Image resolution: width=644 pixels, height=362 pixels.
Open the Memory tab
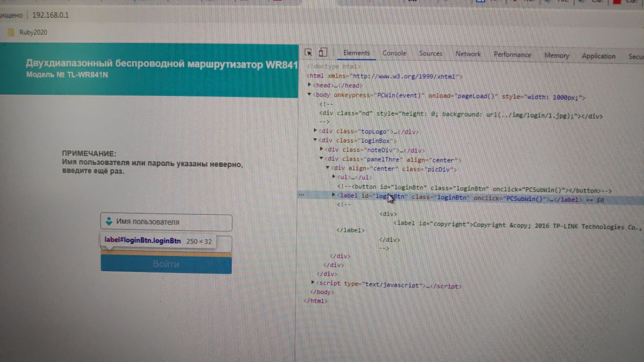click(x=556, y=55)
